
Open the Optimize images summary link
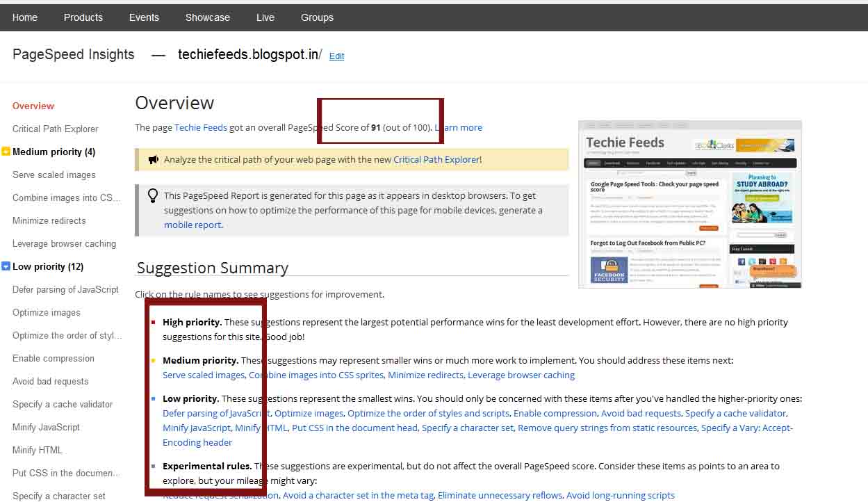click(x=309, y=413)
